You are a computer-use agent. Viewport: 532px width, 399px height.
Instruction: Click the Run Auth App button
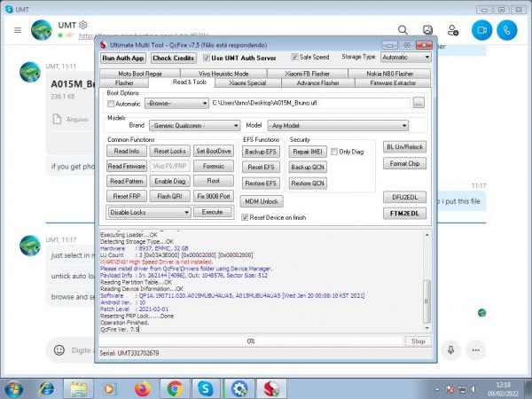click(123, 58)
